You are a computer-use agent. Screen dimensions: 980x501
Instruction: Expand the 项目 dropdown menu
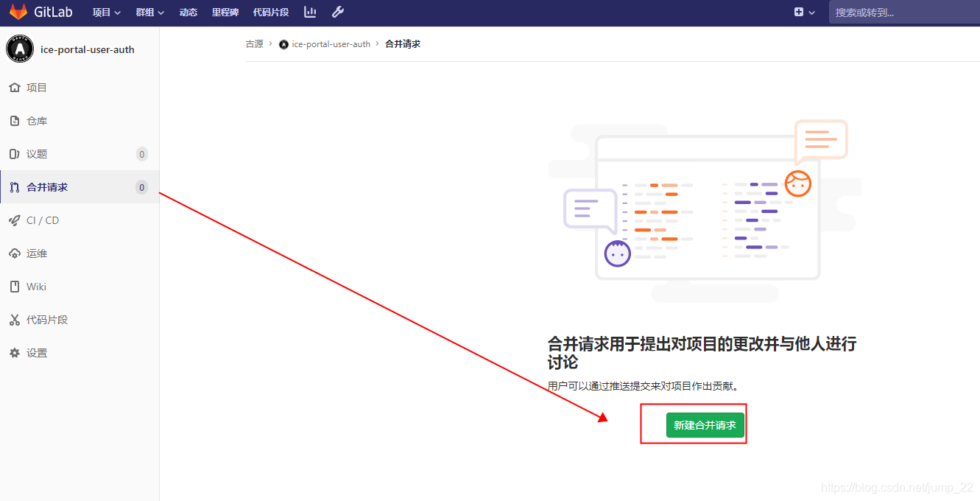pos(105,12)
